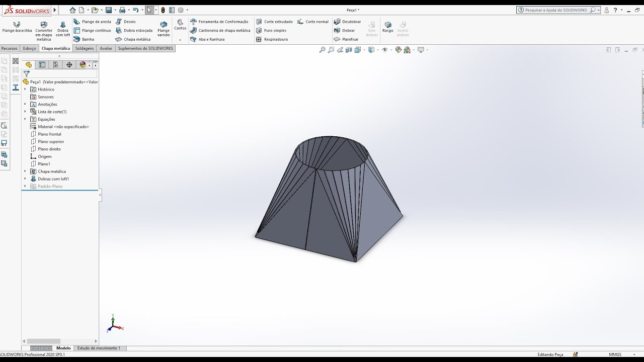Choose the Aba e Ranhura tool

(x=207, y=39)
